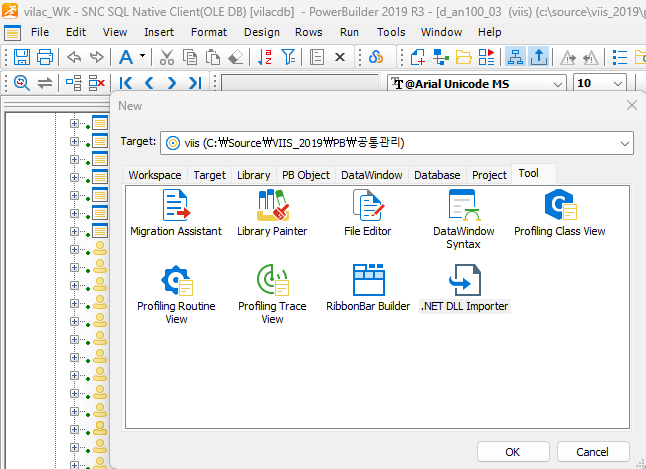This screenshot has height=469, width=646.
Task: Switch to the Workspace tab
Action: point(155,175)
